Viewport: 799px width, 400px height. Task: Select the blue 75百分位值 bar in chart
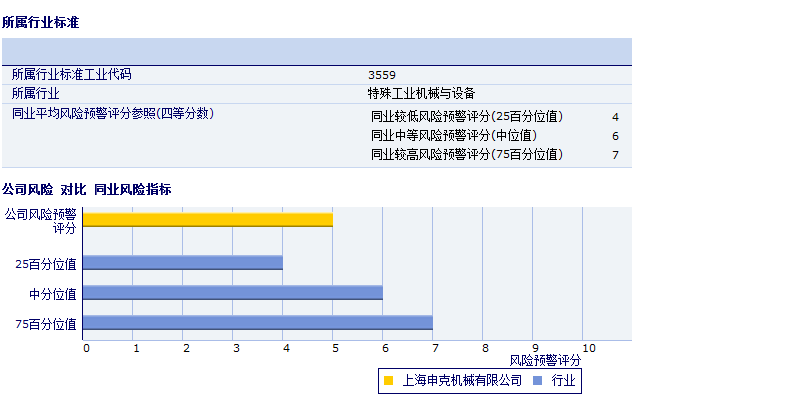pos(257,323)
